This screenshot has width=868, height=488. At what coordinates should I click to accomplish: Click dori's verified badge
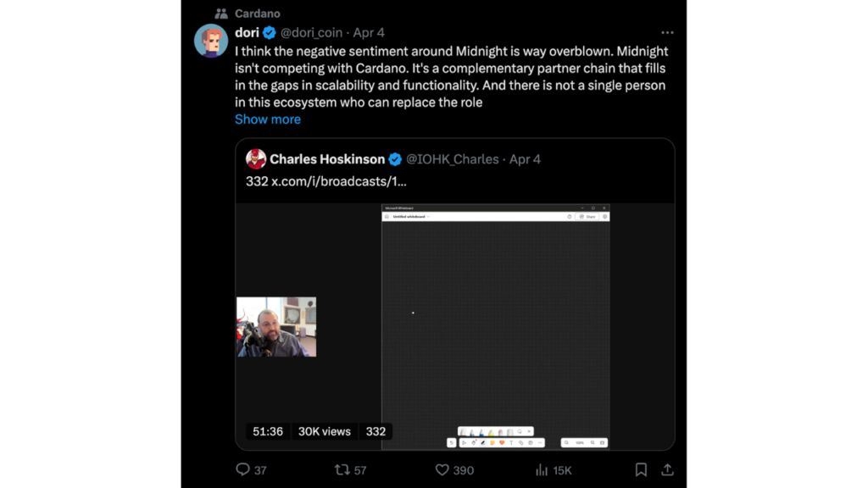point(269,33)
